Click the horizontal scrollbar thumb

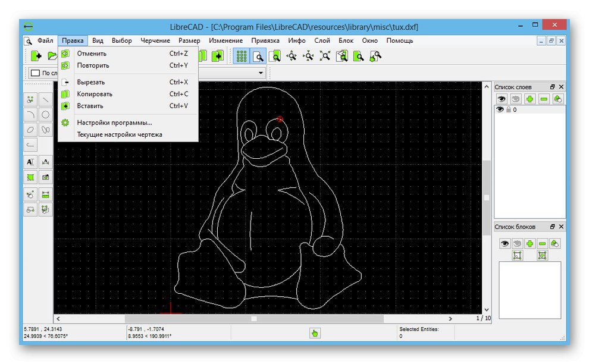[x=254, y=319]
